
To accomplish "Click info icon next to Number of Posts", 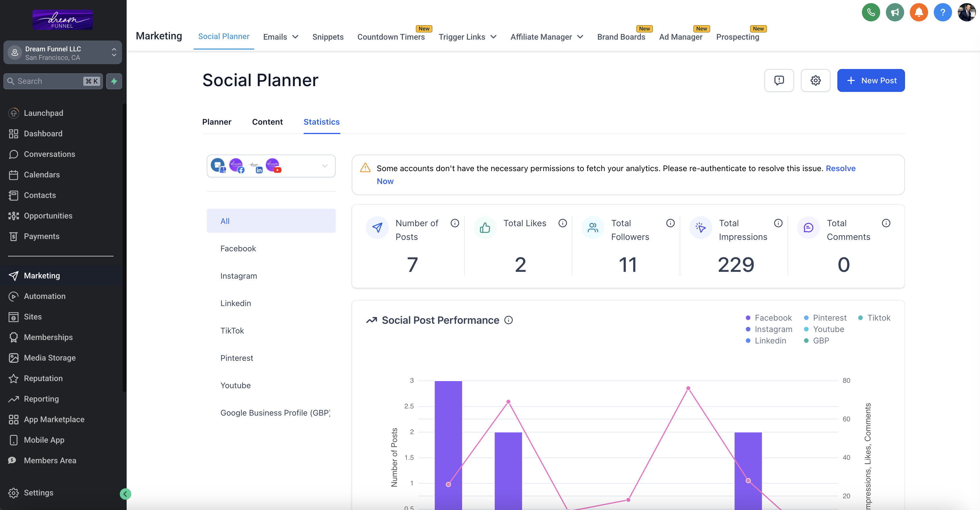I will 455,223.
